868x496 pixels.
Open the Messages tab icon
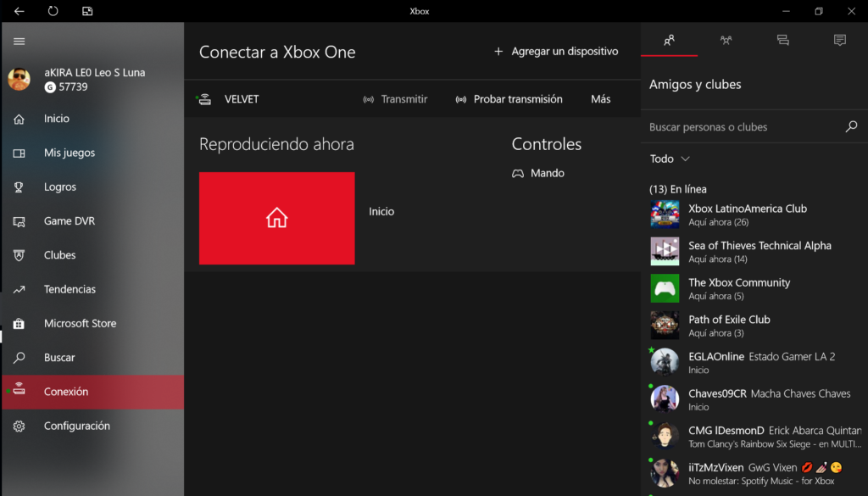click(x=782, y=40)
